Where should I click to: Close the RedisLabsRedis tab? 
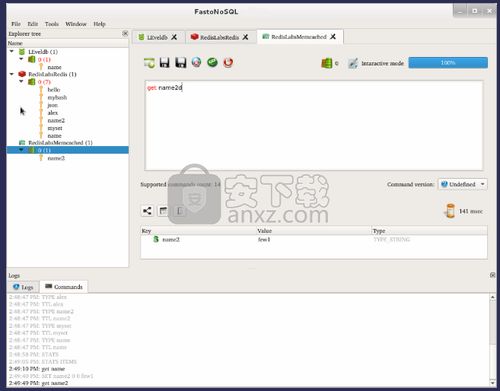pyautogui.click(x=245, y=37)
